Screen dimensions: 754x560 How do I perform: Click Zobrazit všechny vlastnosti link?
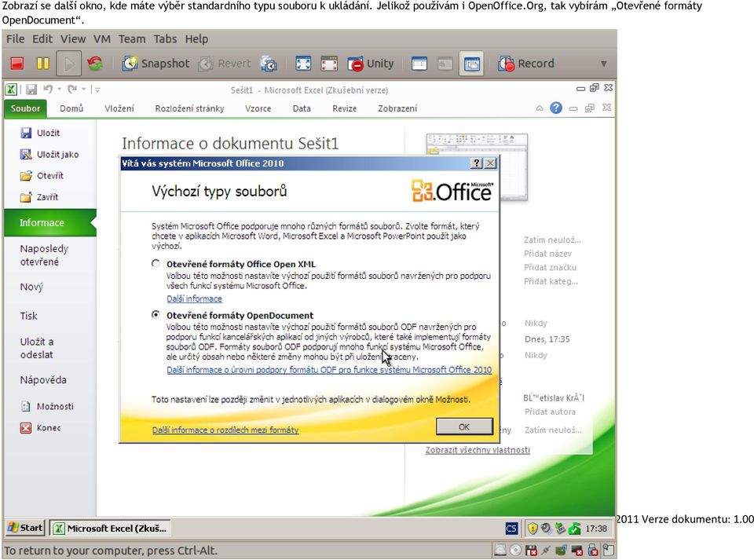point(478,450)
